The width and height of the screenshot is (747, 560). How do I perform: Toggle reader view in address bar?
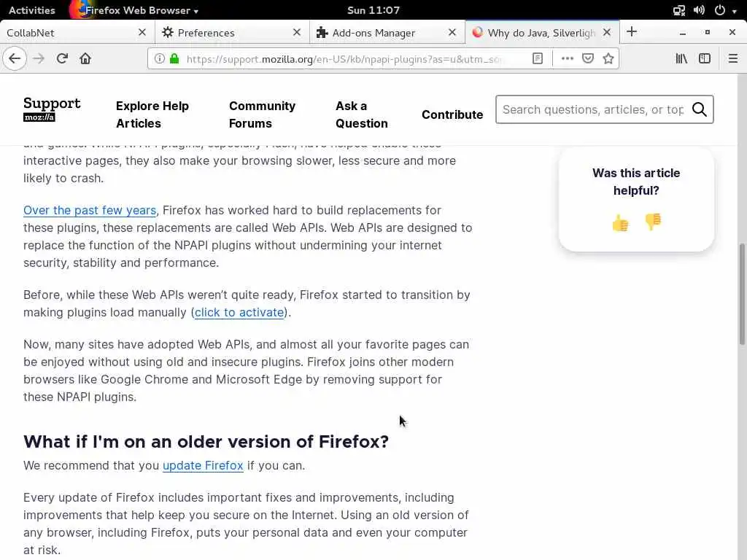click(538, 58)
